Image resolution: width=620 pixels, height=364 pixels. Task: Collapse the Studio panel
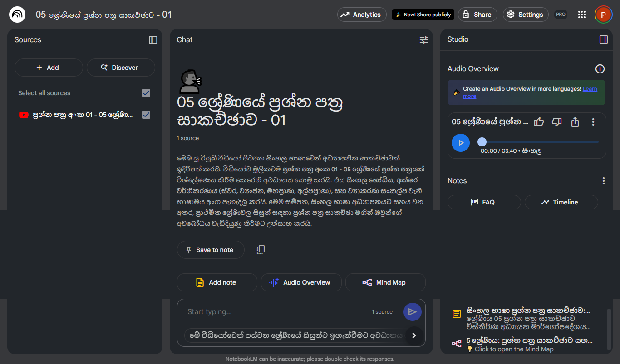click(604, 39)
